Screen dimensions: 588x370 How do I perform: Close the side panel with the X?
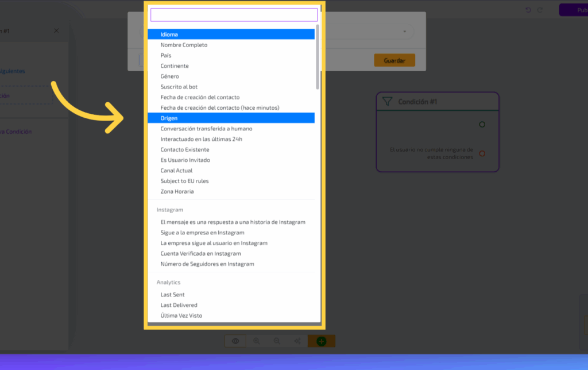(56, 30)
